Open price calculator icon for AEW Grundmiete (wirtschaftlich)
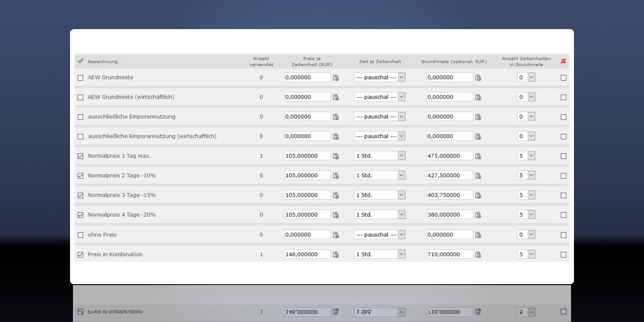 coord(336,97)
